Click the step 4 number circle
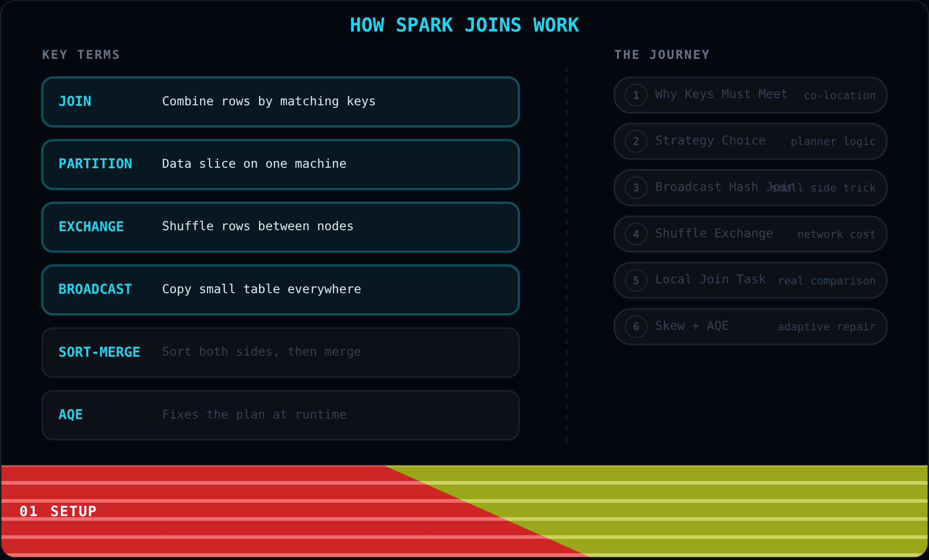The height and width of the screenshot is (560, 929). [636, 234]
